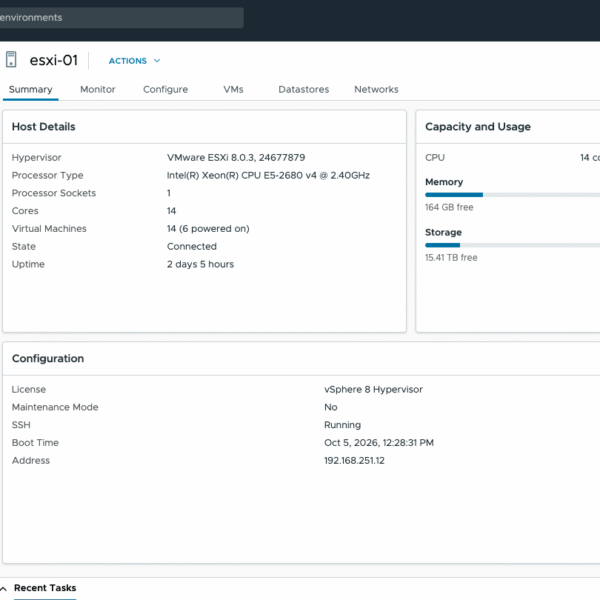
Task: Click the CPU label in Capacity panel
Action: point(435,158)
